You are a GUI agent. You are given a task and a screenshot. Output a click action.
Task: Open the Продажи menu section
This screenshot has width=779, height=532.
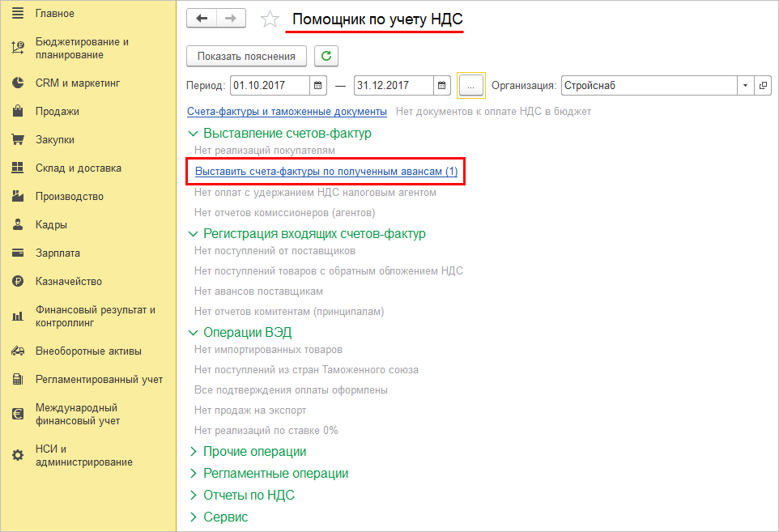[x=57, y=112]
